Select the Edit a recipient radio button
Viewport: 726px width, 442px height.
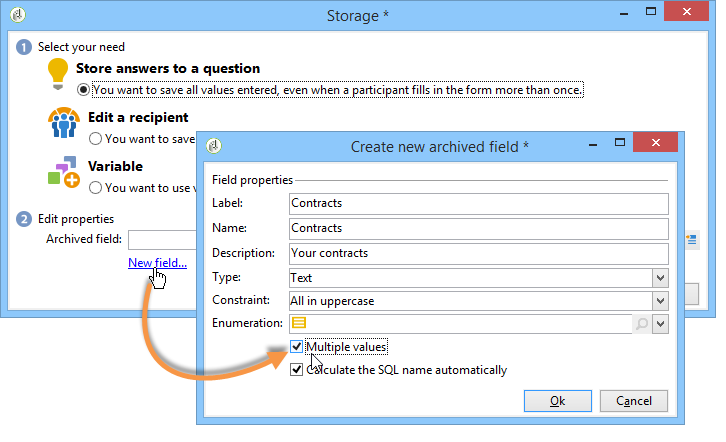[x=96, y=139]
